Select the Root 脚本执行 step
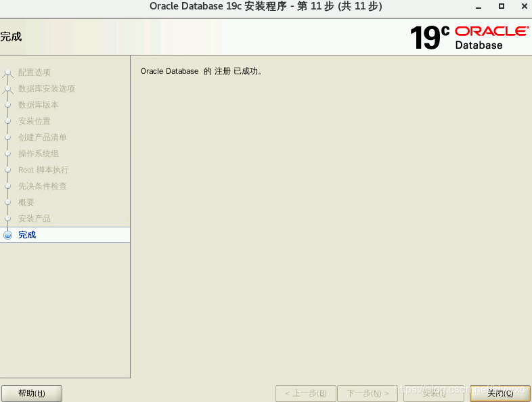This screenshot has height=402, width=532. click(x=43, y=170)
